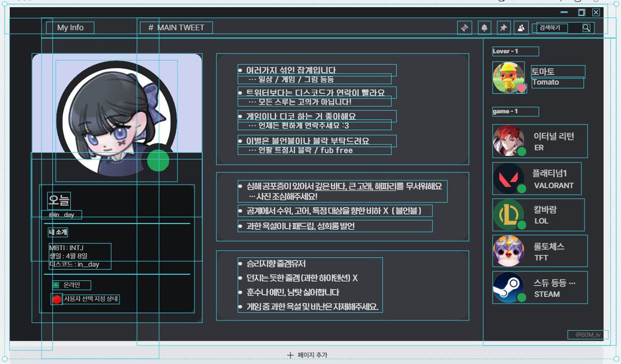Select the TFT label text
The height and width of the screenshot is (364, 621).
pos(541,257)
